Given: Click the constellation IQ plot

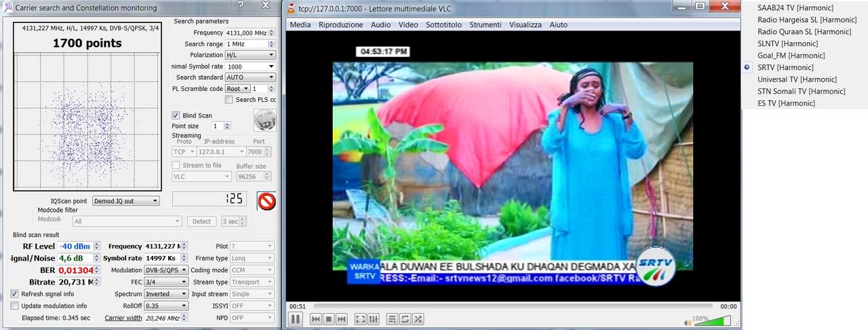Looking at the screenshot, I should [x=86, y=122].
